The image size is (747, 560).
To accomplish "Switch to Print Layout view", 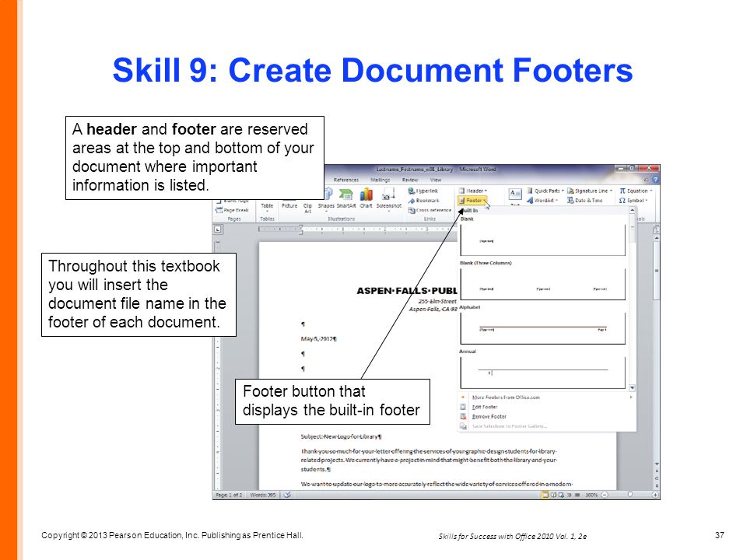I will (x=545, y=495).
